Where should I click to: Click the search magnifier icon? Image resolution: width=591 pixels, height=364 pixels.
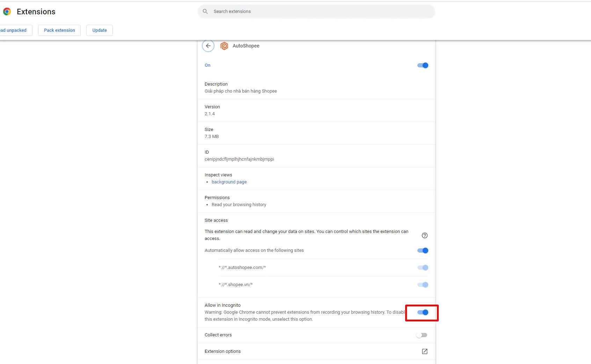[x=205, y=12]
